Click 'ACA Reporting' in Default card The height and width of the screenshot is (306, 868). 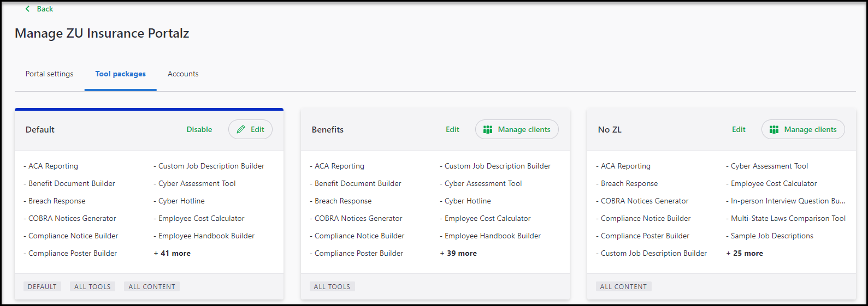[53, 166]
